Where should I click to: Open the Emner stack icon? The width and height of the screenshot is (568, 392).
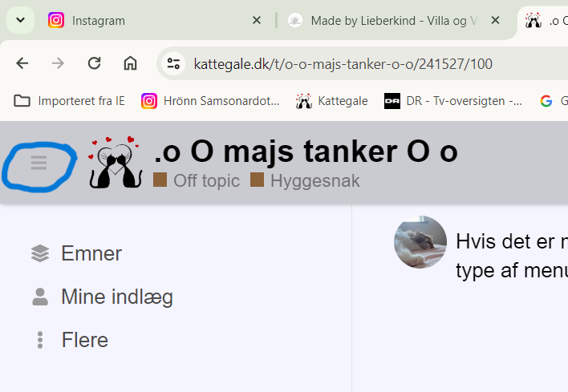tap(40, 253)
